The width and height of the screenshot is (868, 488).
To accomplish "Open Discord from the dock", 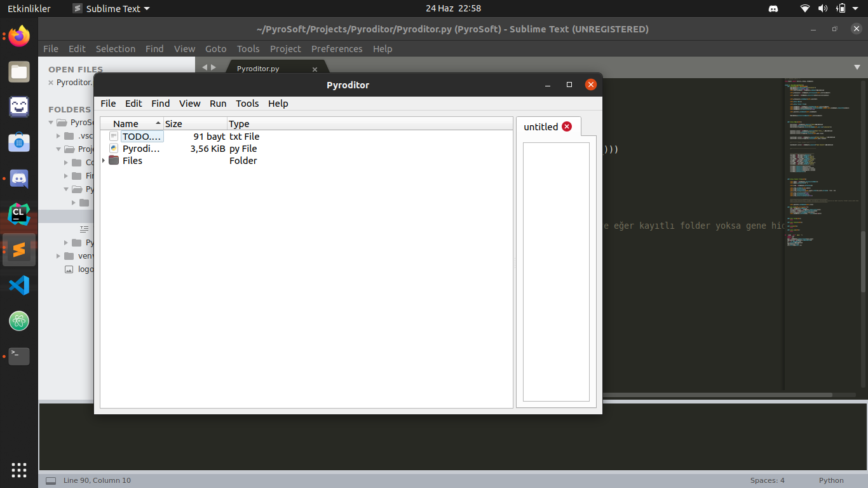I will [19, 179].
